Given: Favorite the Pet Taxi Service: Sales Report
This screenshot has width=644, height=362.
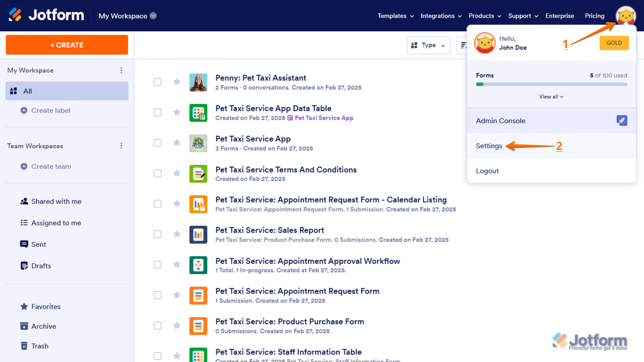Looking at the screenshot, I should tap(177, 234).
